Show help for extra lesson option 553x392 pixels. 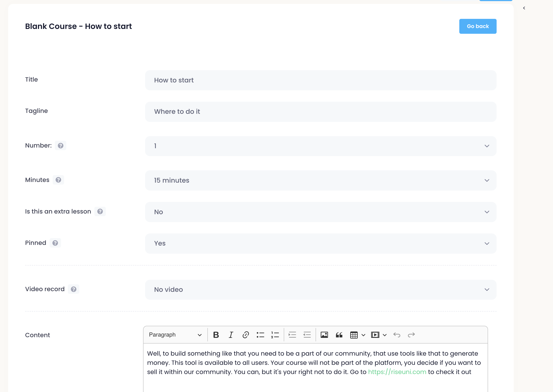click(x=100, y=211)
